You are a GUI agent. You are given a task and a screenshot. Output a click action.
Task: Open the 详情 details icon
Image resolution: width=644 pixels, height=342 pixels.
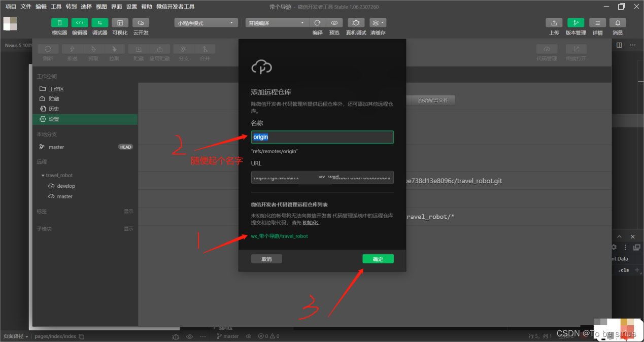[597, 23]
